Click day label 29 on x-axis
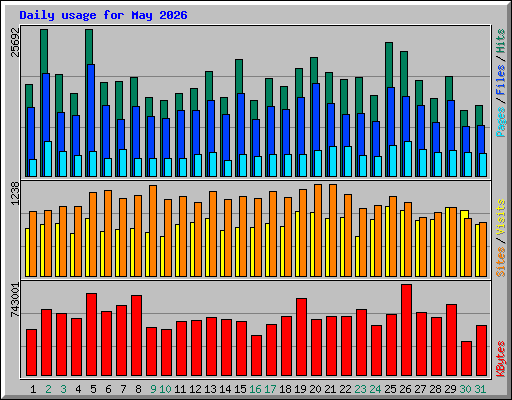 click(450, 389)
